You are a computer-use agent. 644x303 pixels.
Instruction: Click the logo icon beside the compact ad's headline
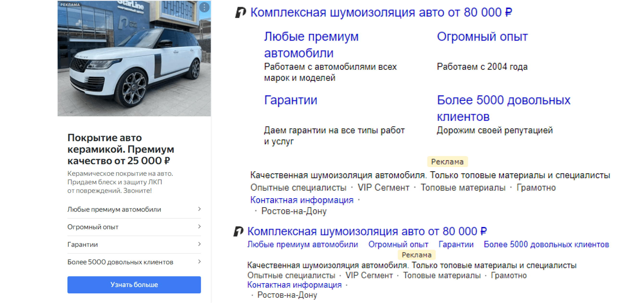coord(238,231)
